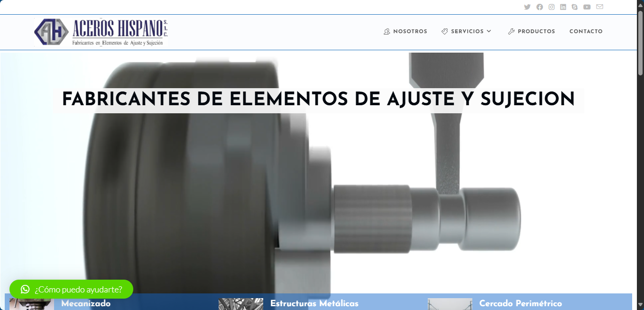The width and height of the screenshot is (644, 310).
Task: Click the scrollbar up arrow
Action: click(x=640, y=4)
